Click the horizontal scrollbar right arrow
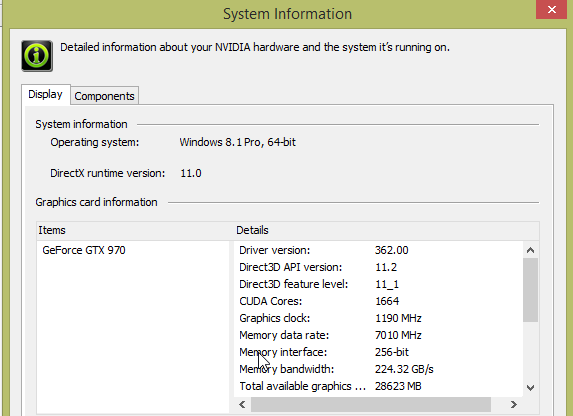 pyautogui.click(x=513, y=404)
